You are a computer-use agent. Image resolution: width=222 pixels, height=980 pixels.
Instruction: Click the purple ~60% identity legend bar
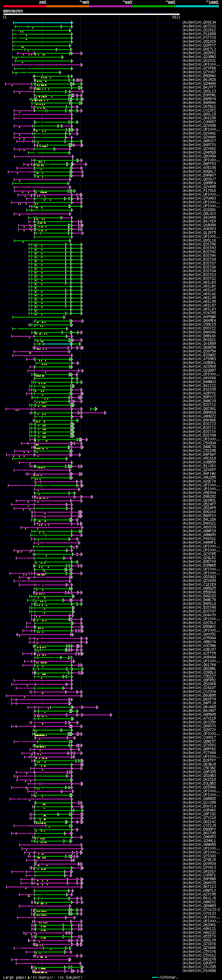(111, 6)
